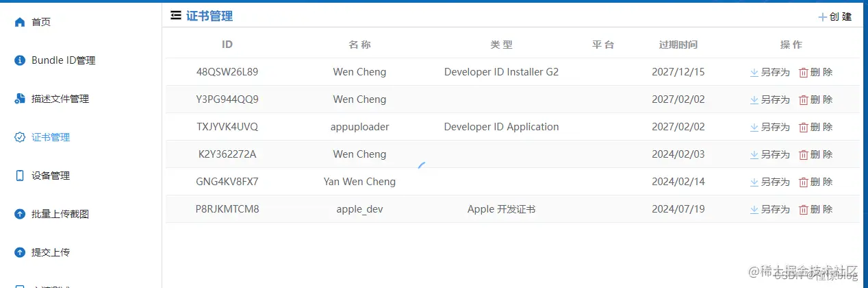Select certificate ID 48QSW26L89
The height and width of the screenshot is (288, 868).
[x=227, y=72]
